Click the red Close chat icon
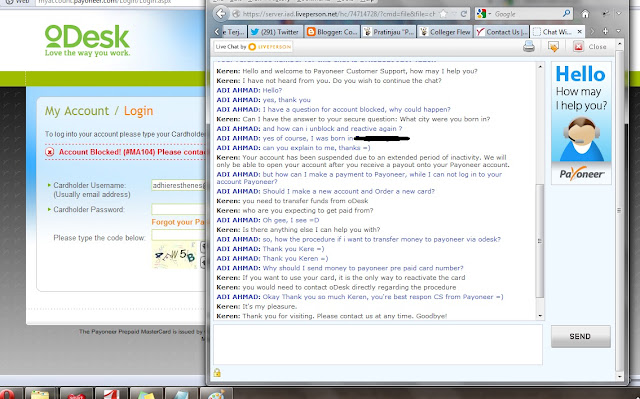The image size is (640, 399). click(x=578, y=47)
